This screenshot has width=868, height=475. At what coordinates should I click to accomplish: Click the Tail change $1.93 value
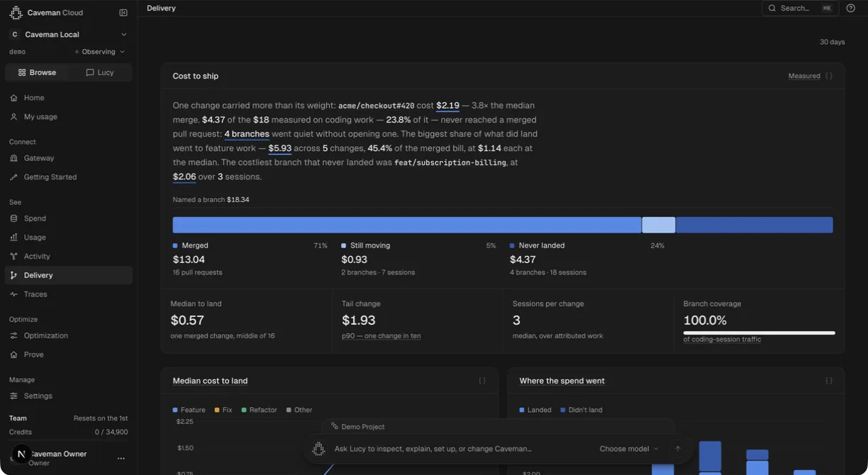[359, 320]
